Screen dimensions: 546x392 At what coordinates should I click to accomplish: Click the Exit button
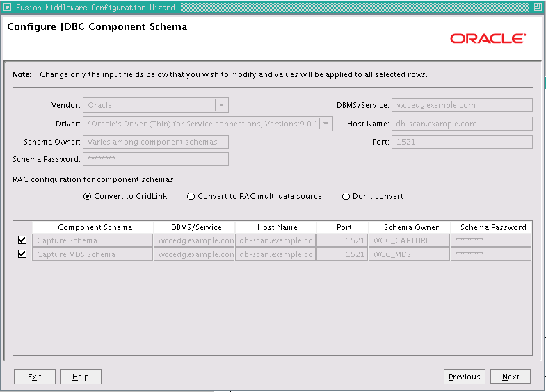(35, 377)
